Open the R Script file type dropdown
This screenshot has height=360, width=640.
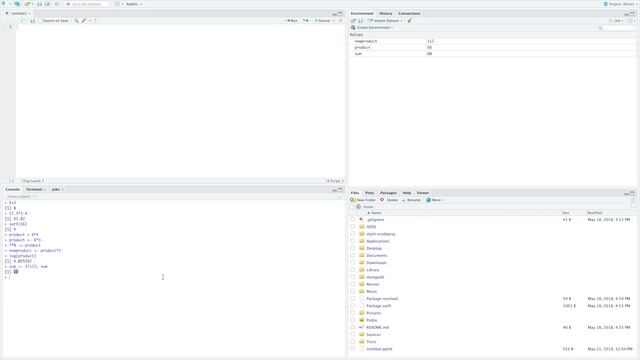click(335, 181)
